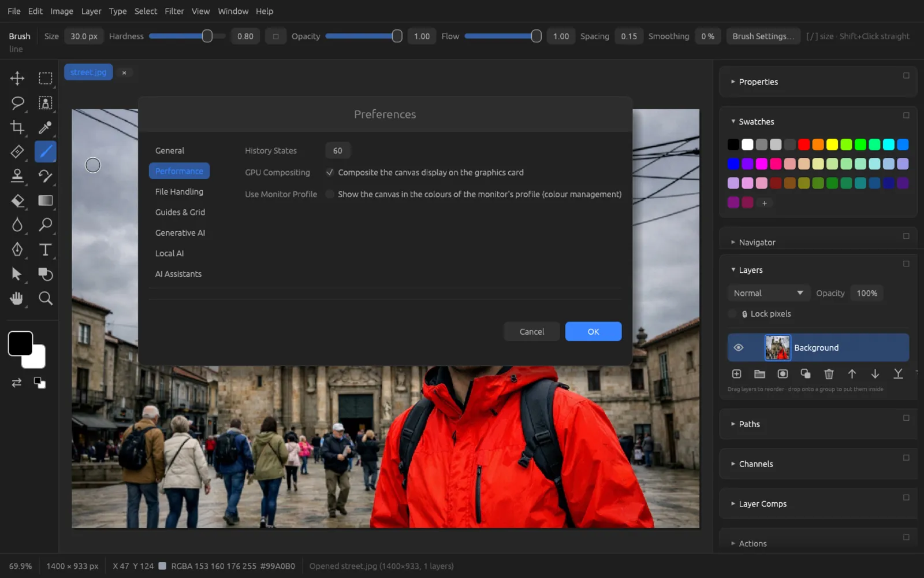This screenshot has height=578, width=924.
Task: Open the Filter menu
Action: point(174,11)
